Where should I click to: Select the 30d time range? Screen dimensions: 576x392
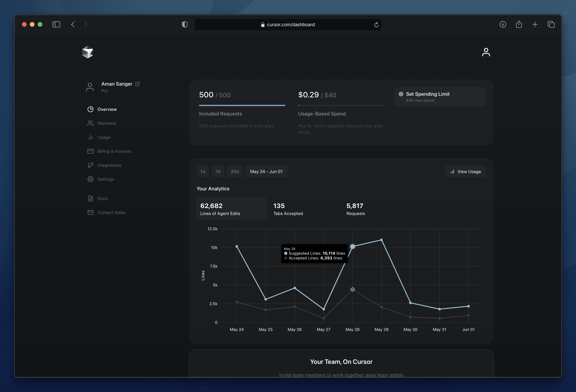(234, 171)
